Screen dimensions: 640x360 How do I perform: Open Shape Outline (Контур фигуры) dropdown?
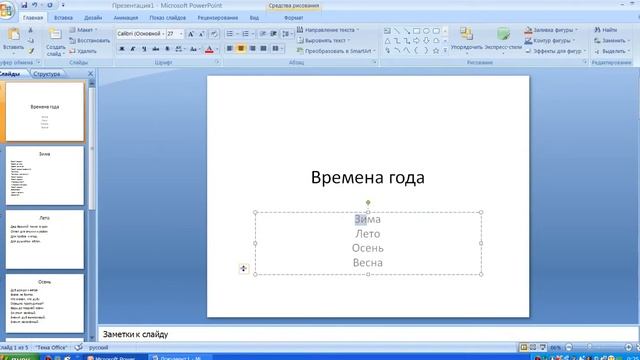[550, 40]
